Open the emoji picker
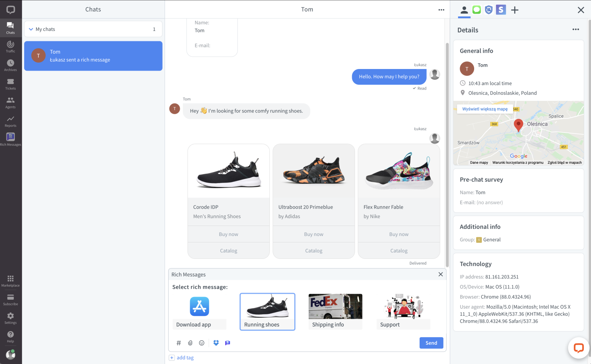The height and width of the screenshot is (364, 591). 202,343
